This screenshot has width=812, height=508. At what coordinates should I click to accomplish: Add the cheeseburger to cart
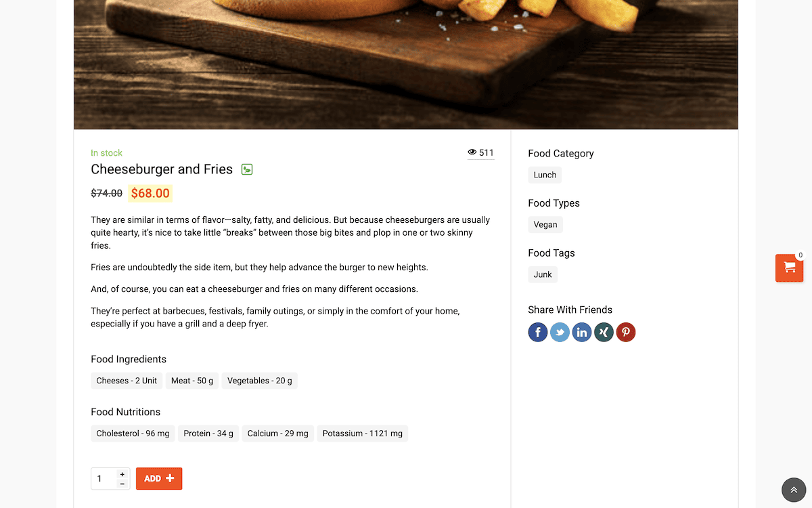tap(159, 479)
